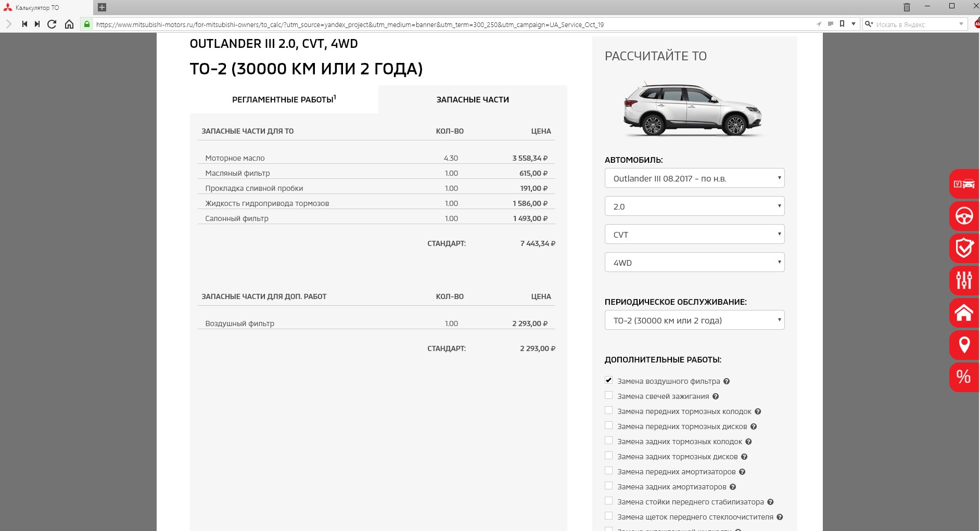This screenshot has height=531, width=980.
Task: Open the CVT transmission dropdown
Action: pyautogui.click(x=694, y=234)
